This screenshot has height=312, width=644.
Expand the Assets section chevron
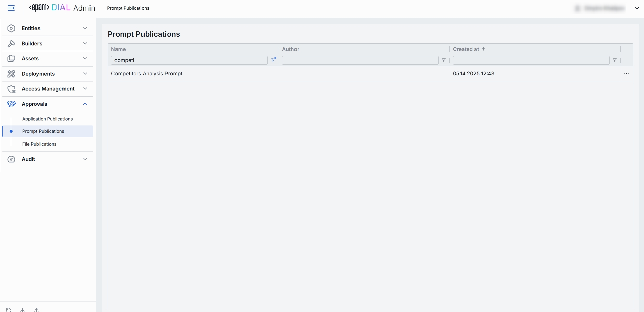pos(85,59)
